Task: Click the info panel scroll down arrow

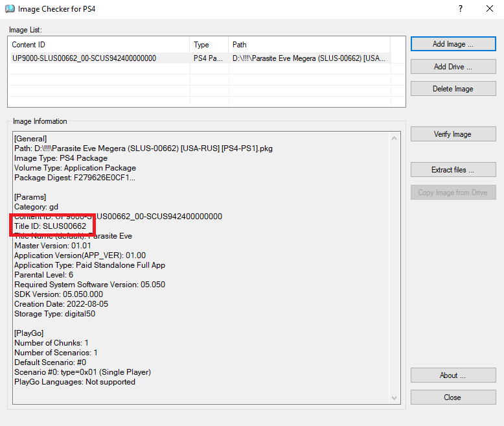Action: pyautogui.click(x=394, y=398)
